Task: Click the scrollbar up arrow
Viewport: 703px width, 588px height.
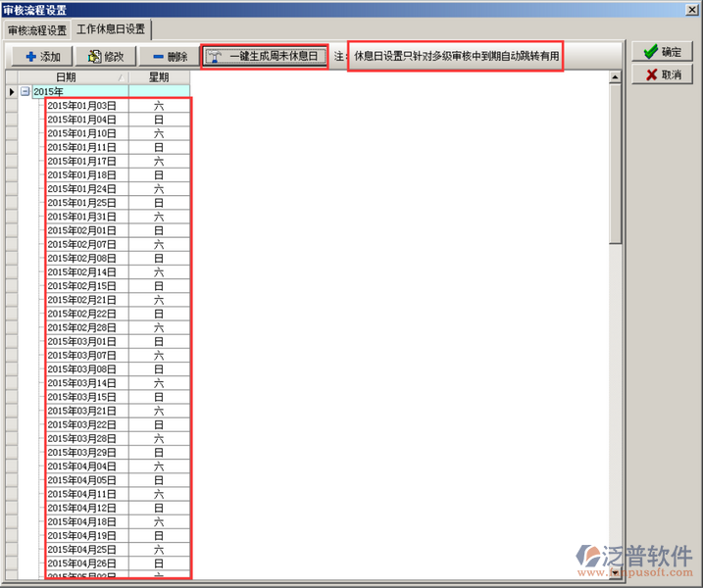Action: [x=615, y=77]
